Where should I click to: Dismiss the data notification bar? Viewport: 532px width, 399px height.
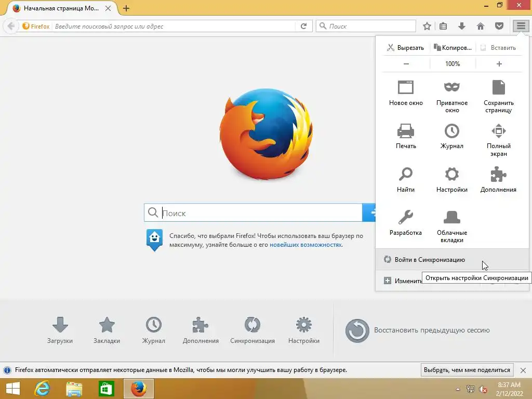523,370
